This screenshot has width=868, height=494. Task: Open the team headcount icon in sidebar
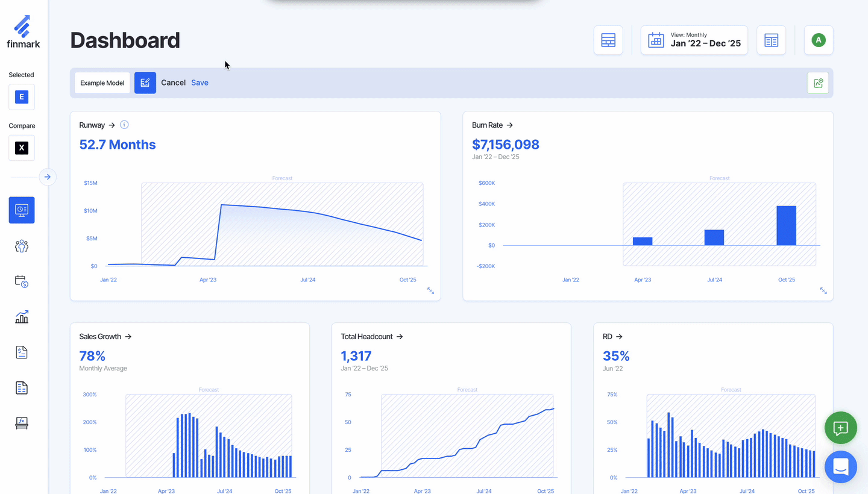(22, 246)
